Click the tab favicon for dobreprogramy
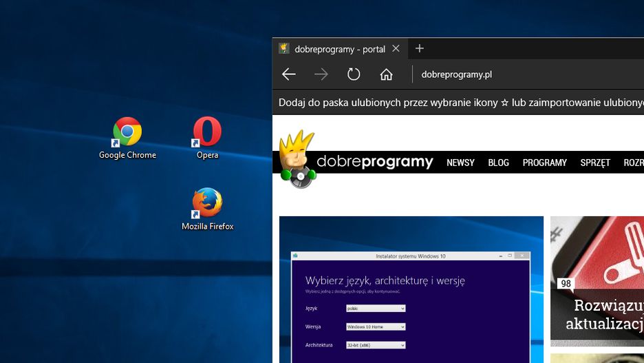This screenshot has height=363, width=644. [x=283, y=48]
